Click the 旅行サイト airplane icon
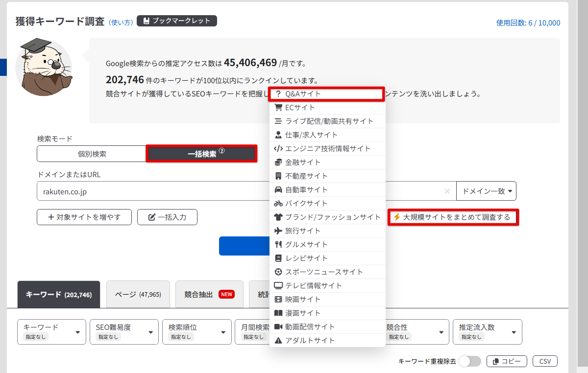588x373 pixels. pos(277,231)
